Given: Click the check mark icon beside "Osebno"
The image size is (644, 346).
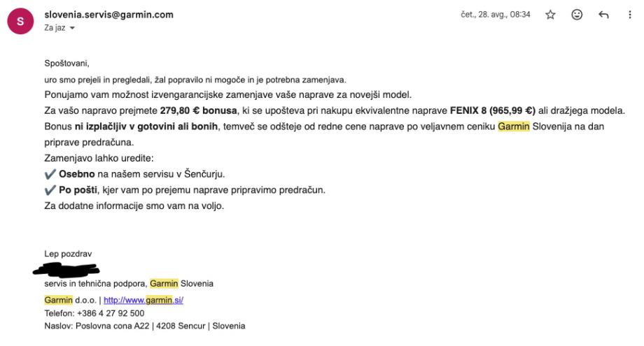Looking at the screenshot, I should [x=50, y=174].
